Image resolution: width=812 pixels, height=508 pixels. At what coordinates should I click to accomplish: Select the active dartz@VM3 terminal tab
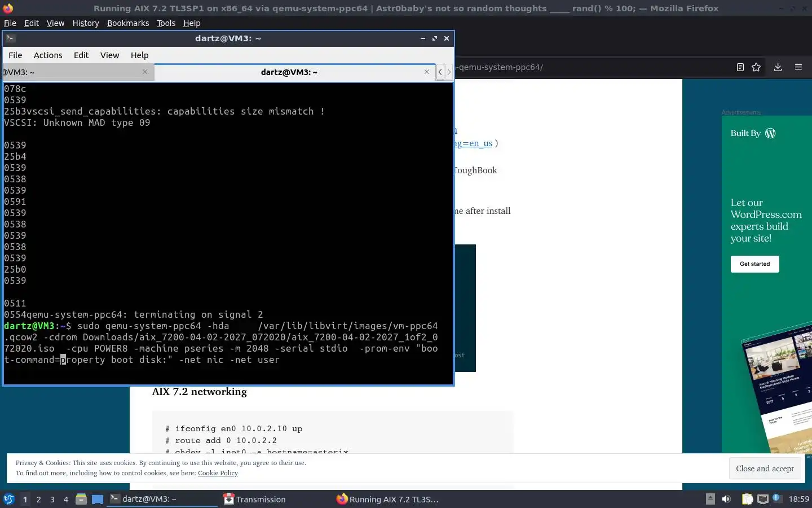pyautogui.click(x=294, y=72)
